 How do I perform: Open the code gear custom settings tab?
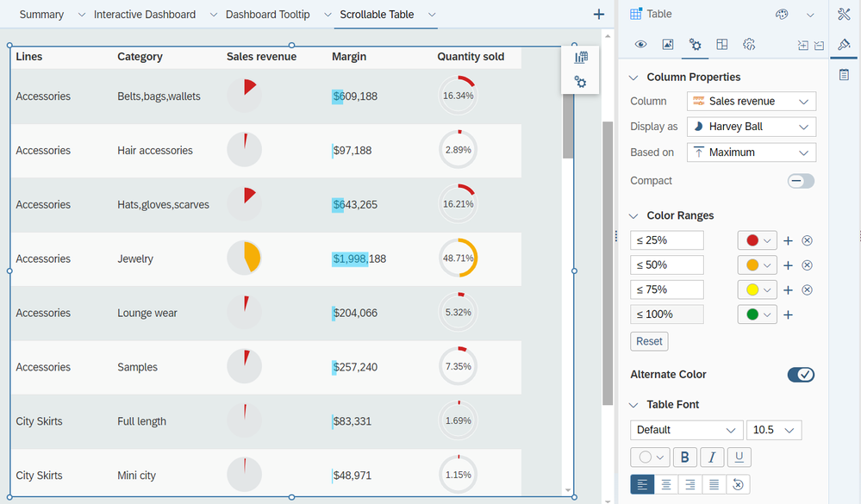749,45
